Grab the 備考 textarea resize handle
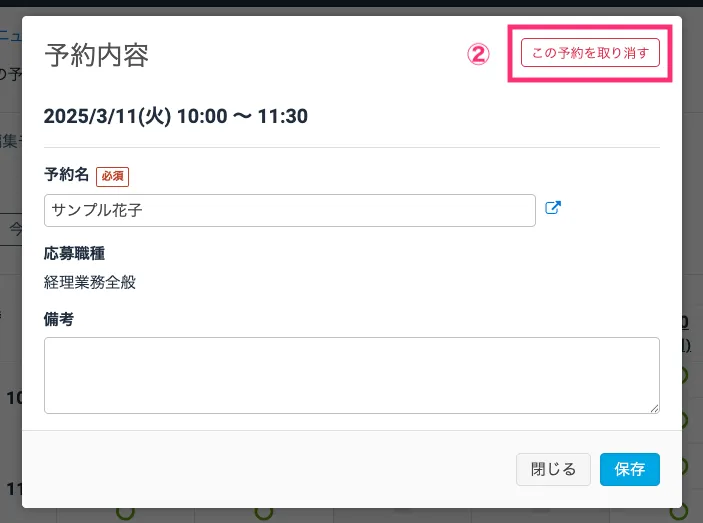 655,408
